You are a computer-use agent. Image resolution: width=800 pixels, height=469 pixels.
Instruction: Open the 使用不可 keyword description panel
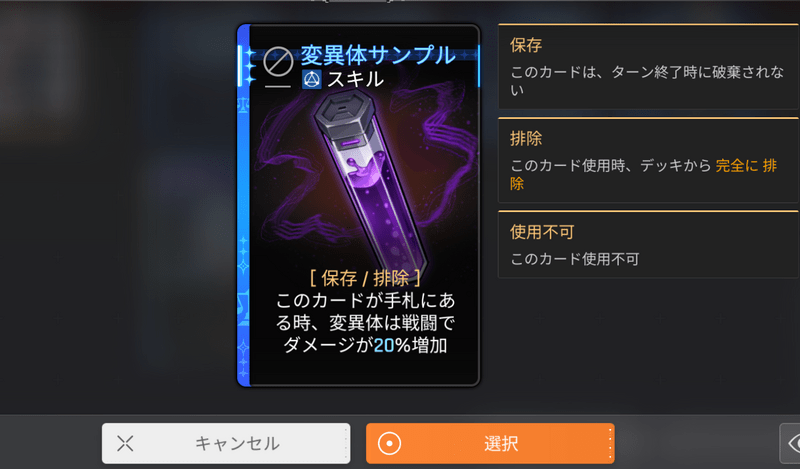[x=648, y=244]
